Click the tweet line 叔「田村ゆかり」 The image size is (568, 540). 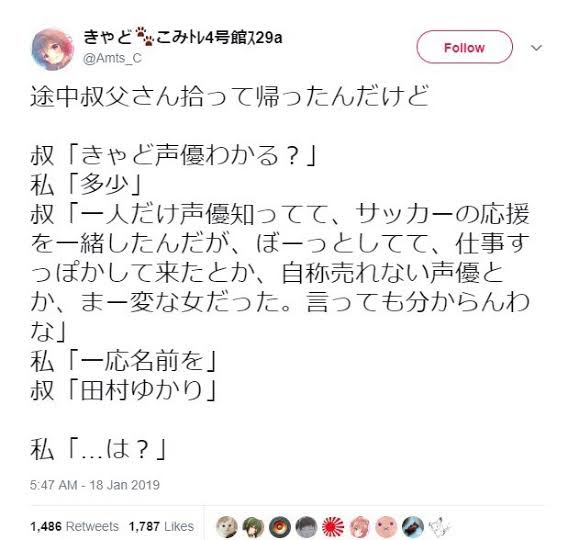click(x=124, y=391)
